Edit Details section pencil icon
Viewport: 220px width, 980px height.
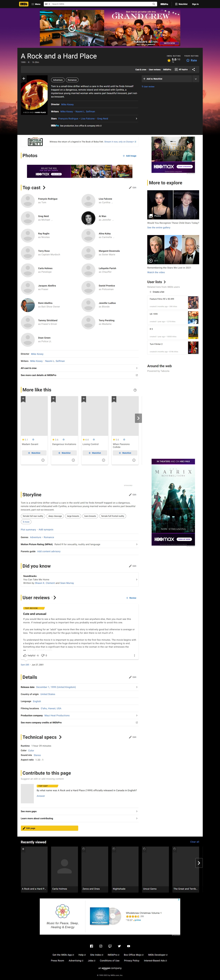(133, 677)
